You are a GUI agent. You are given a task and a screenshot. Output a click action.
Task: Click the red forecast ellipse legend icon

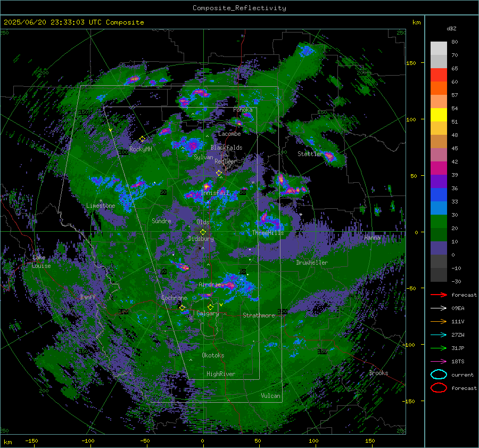tap(439, 388)
